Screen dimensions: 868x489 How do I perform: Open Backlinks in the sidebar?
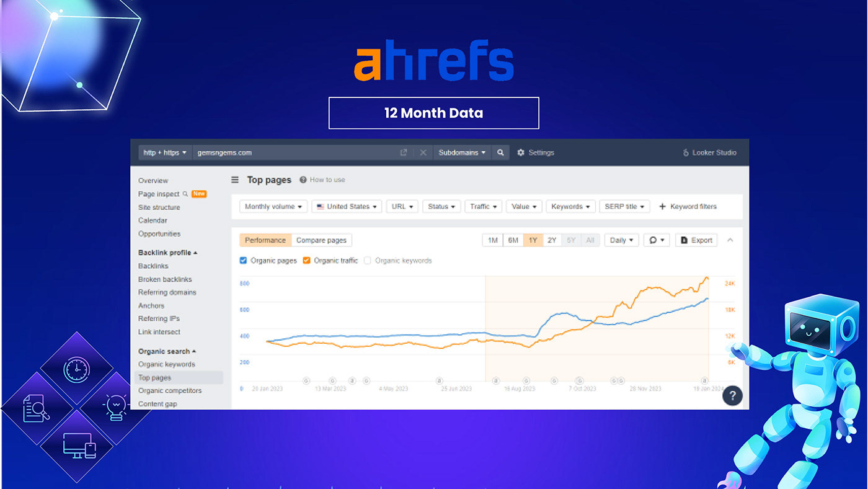pyautogui.click(x=153, y=266)
